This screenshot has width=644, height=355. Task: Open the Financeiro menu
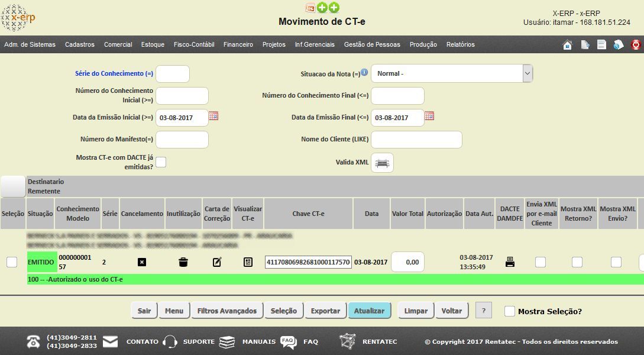(238, 44)
